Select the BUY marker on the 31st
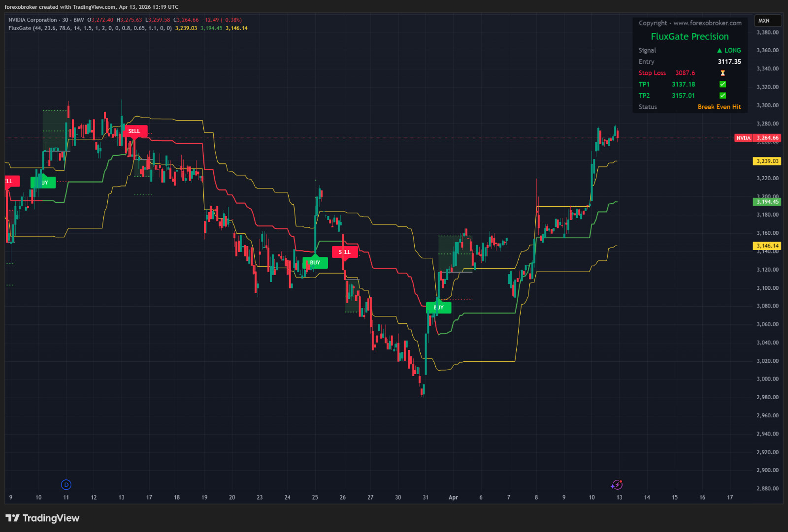788x532 pixels. coord(438,308)
